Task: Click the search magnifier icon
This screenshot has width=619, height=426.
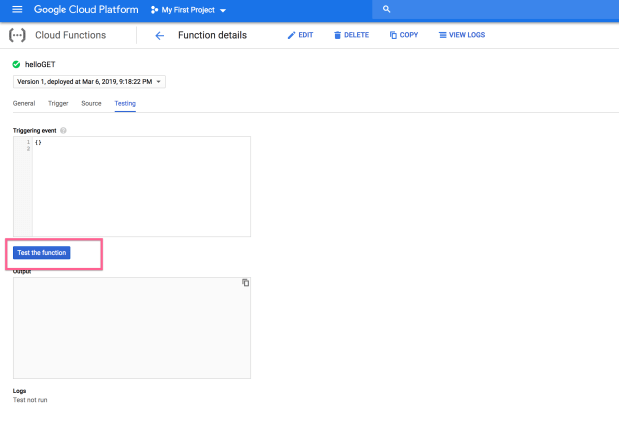Action: coord(386,9)
